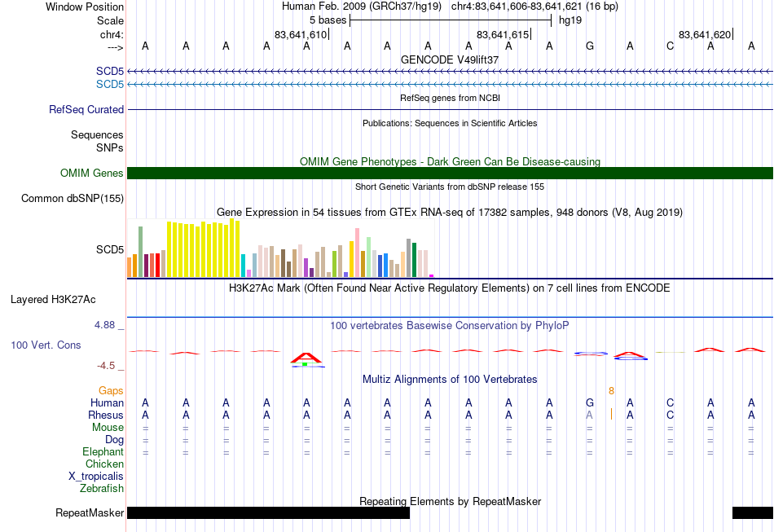Select the yellow GTEx expression bars
This screenshot has width=774, height=532.
[203, 248]
